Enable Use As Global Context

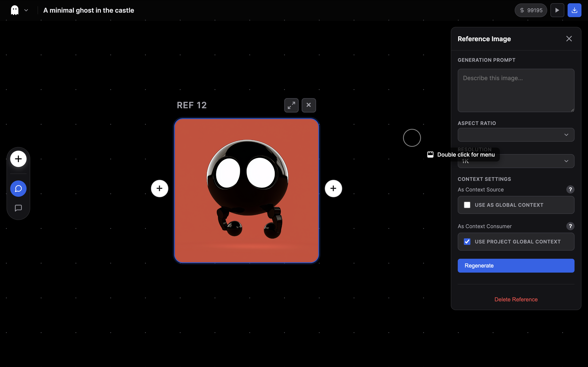467,205
